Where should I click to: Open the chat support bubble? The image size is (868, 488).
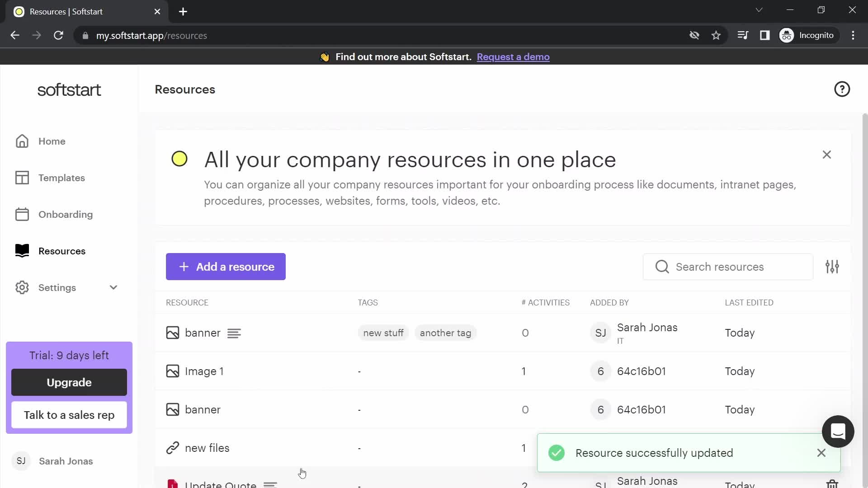click(838, 432)
